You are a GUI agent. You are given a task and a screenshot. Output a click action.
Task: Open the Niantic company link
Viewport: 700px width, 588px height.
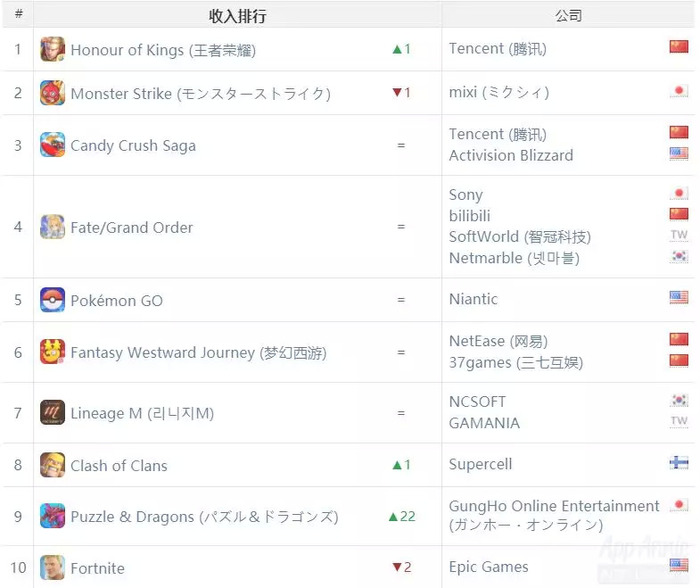[473, 299]
